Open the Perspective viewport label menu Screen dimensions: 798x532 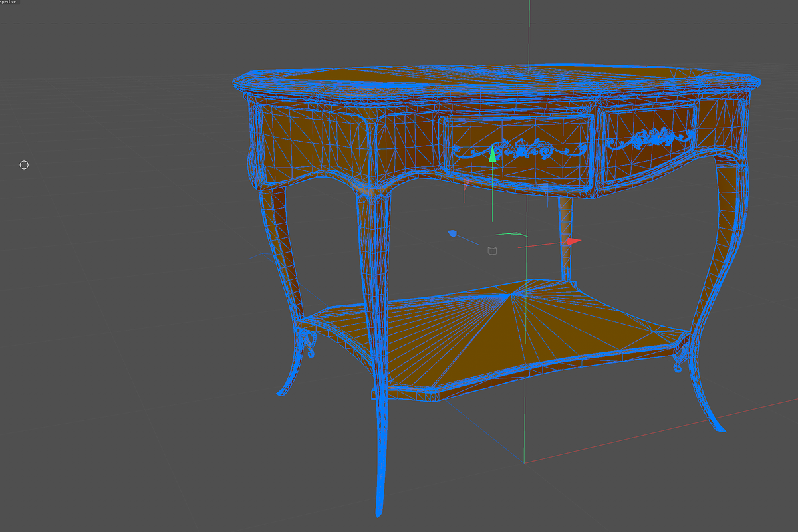(9, 3)
